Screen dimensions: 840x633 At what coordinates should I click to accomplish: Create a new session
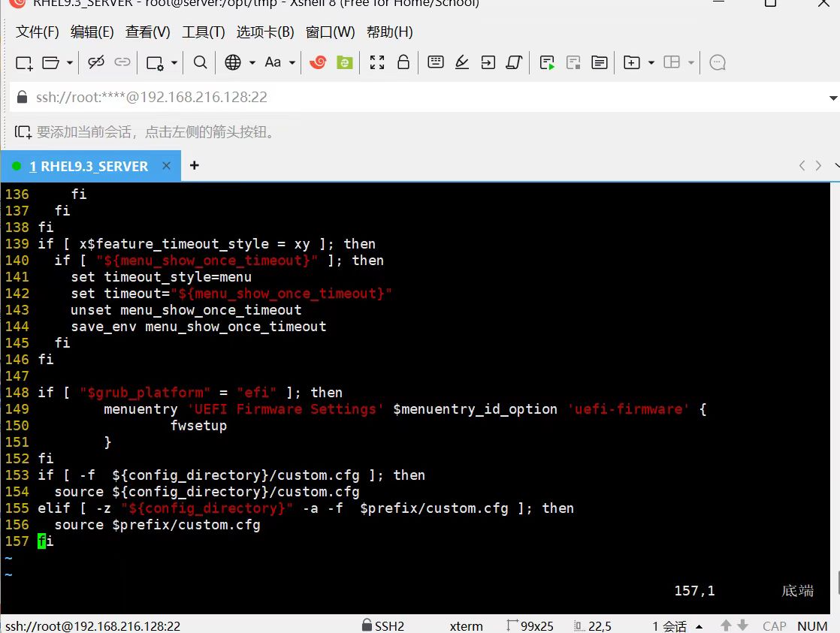click(x=23, y=62)
